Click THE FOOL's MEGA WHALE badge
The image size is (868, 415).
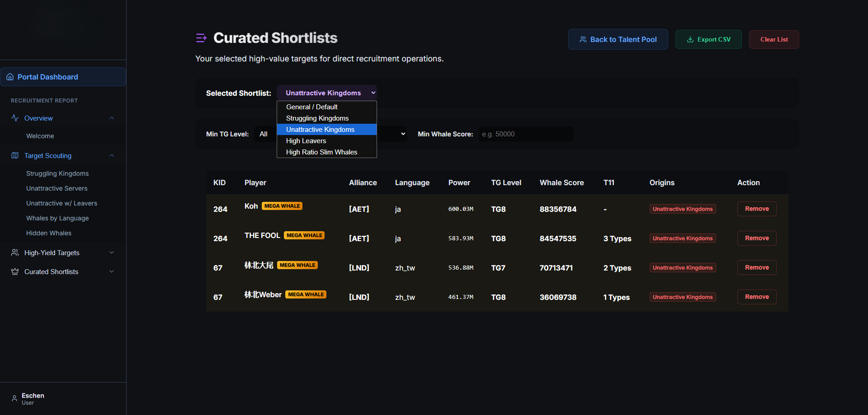pyautogui.click(x=304, y=235)
